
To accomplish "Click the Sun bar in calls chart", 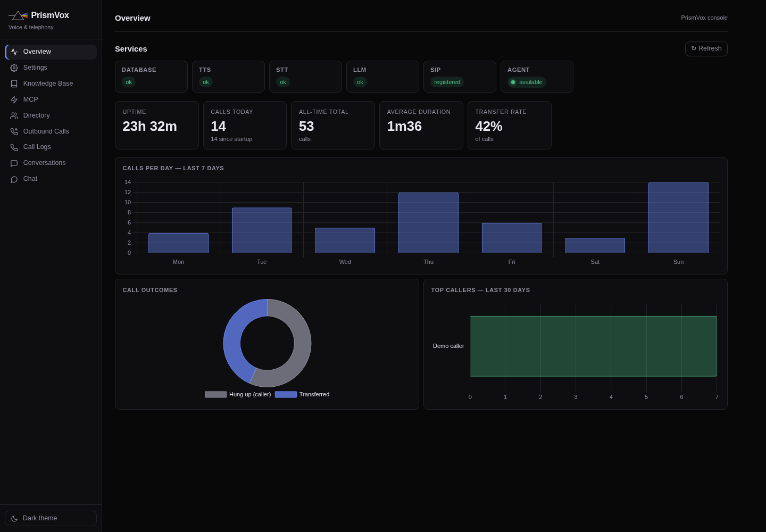I will click(x=678, y=218).
